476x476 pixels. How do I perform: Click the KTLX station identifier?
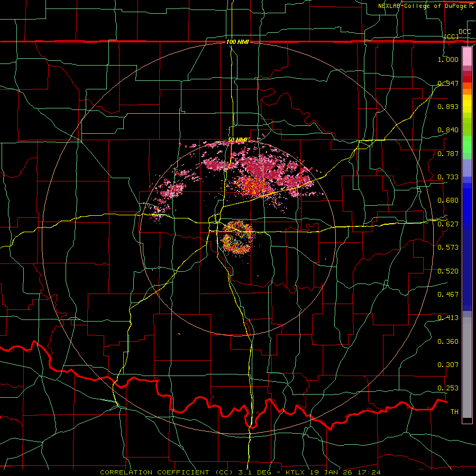296,472
